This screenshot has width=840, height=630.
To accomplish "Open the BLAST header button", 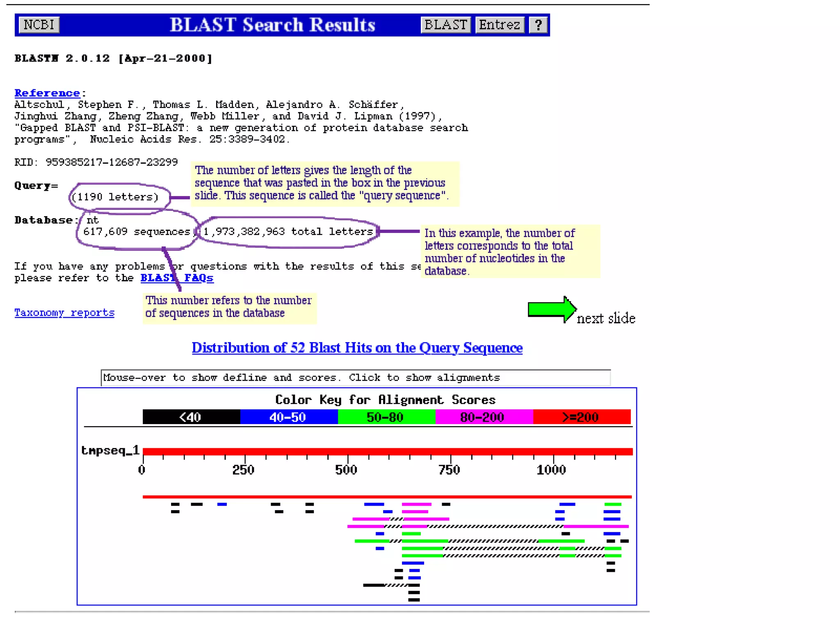I will [445, 25].
